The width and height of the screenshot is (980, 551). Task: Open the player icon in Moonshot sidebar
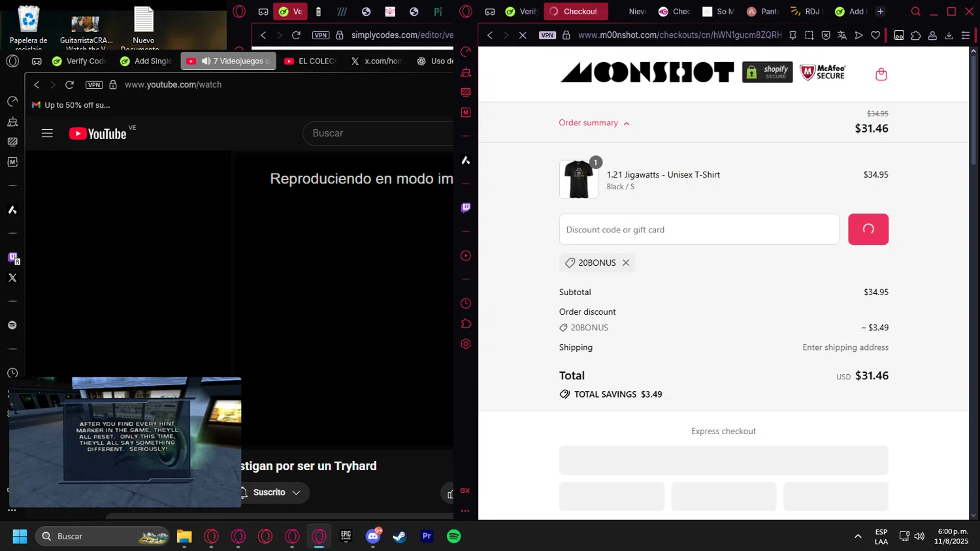pyautogui.click(x=466, y=256)
